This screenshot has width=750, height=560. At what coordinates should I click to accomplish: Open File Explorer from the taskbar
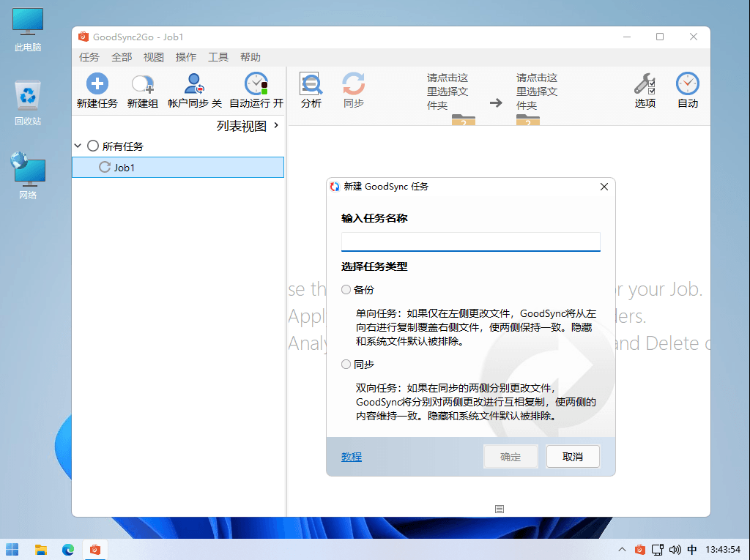(41, 550)
